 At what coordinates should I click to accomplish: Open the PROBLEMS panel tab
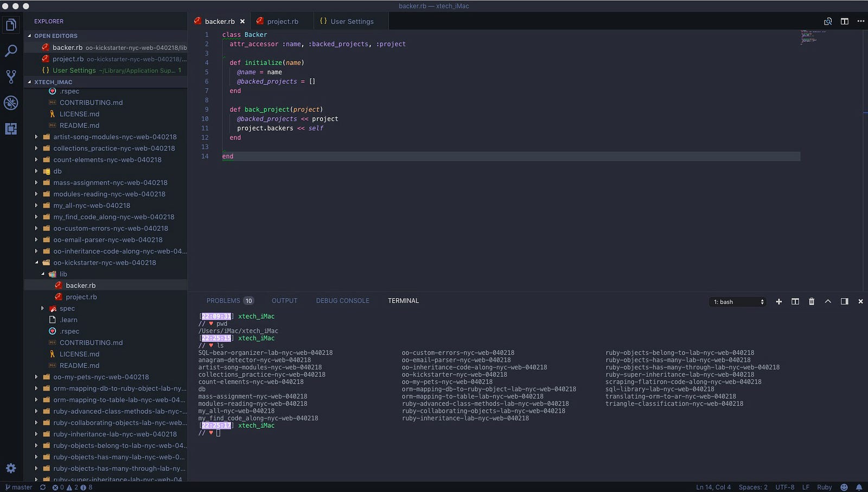tap(224, 300)
